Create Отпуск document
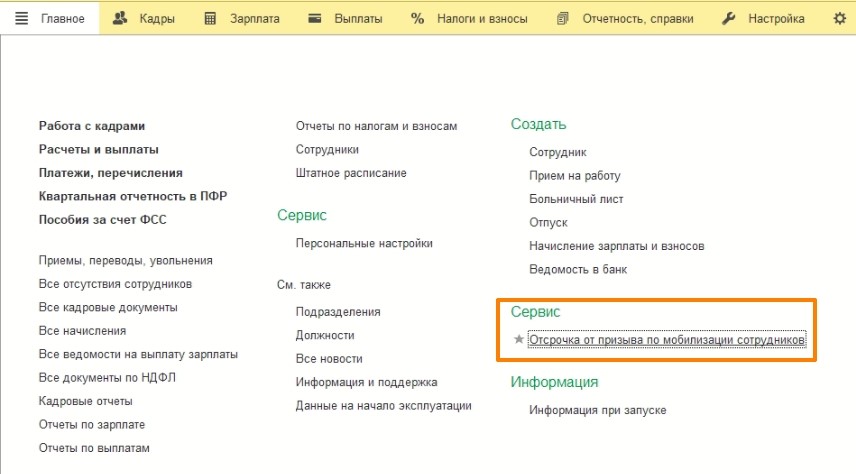The height and width of the screenshot is (474, 856). 548,222
